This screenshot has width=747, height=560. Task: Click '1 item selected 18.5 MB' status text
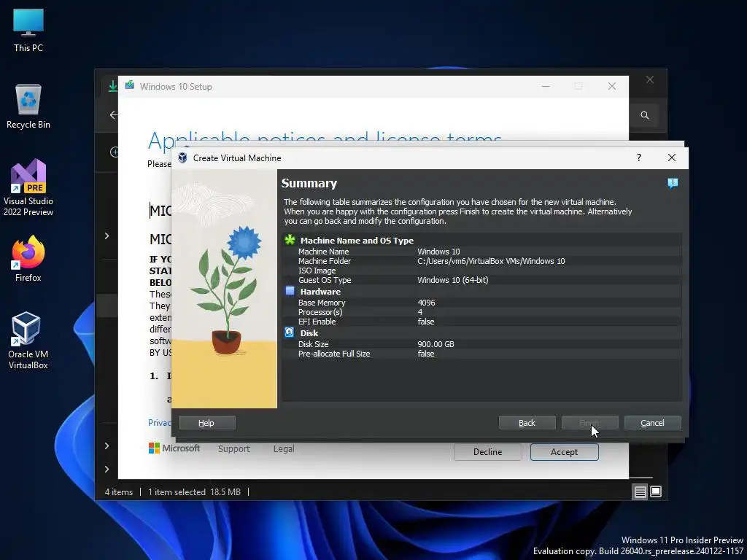click(x=194, y=492)
